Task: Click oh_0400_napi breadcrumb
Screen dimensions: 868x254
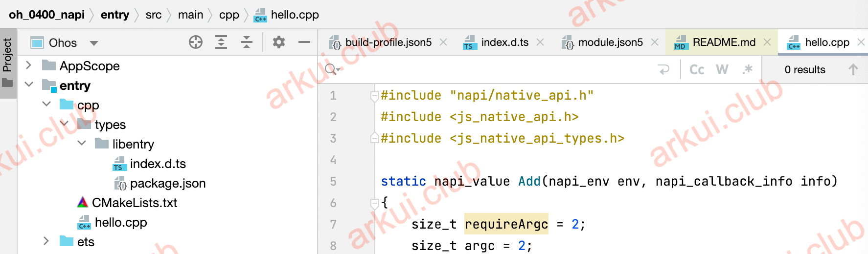Action: click(x=47, y=15)
